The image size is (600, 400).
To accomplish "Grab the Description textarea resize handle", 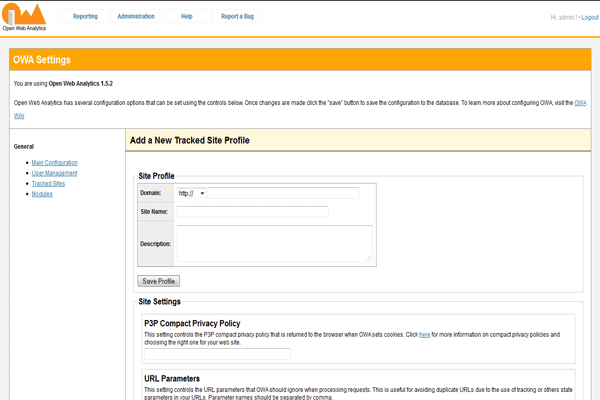I will tap(369, 258).
